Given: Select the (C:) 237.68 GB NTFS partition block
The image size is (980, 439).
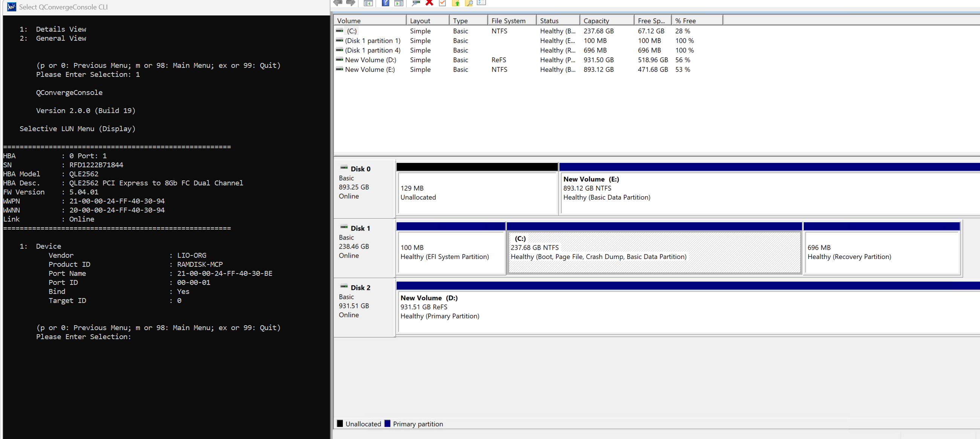Looking at the screenshot, I should 654,248.
